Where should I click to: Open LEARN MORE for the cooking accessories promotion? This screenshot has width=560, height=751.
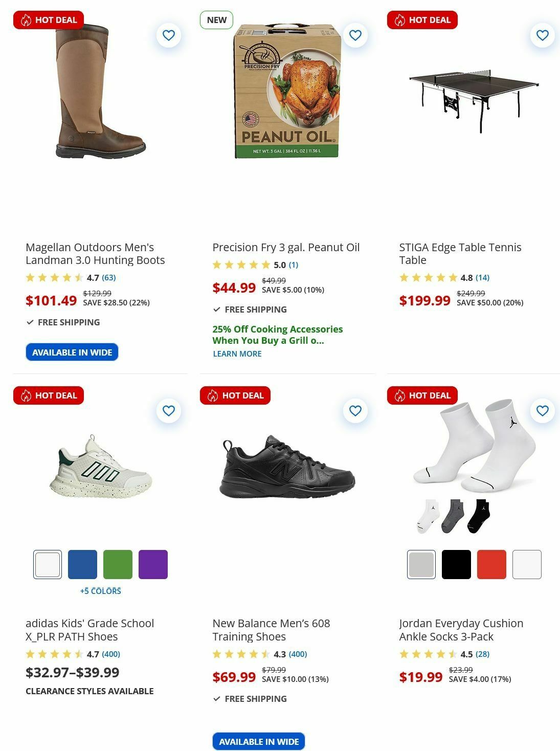point(237,354)
